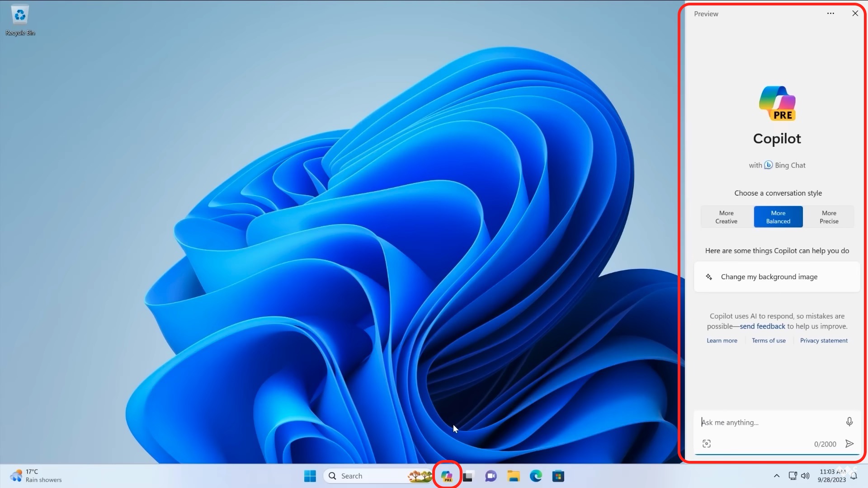Click the volume speaker icon in tray
This screenshot has height=488, width=868.
click(x=805, y=476)
